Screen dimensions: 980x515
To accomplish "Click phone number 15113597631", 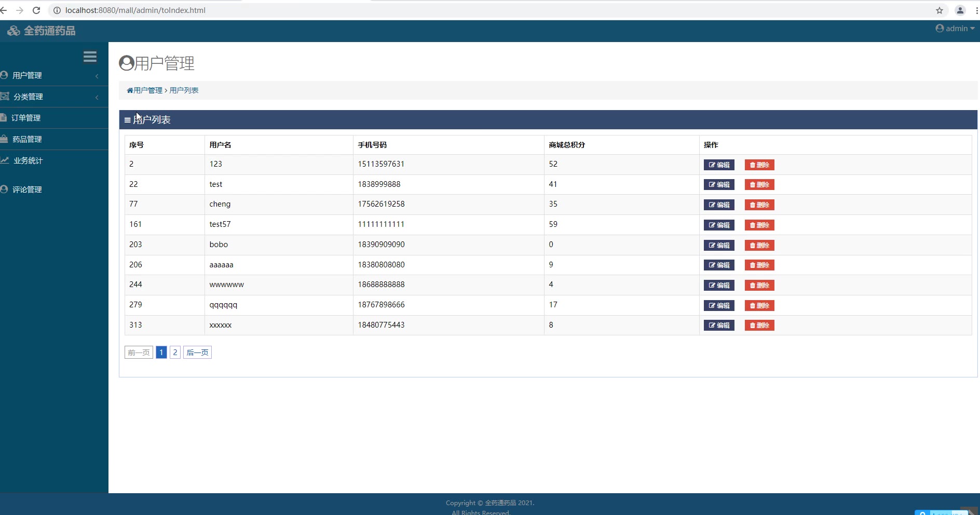I will pyautogui.click(x=381, y=164).
